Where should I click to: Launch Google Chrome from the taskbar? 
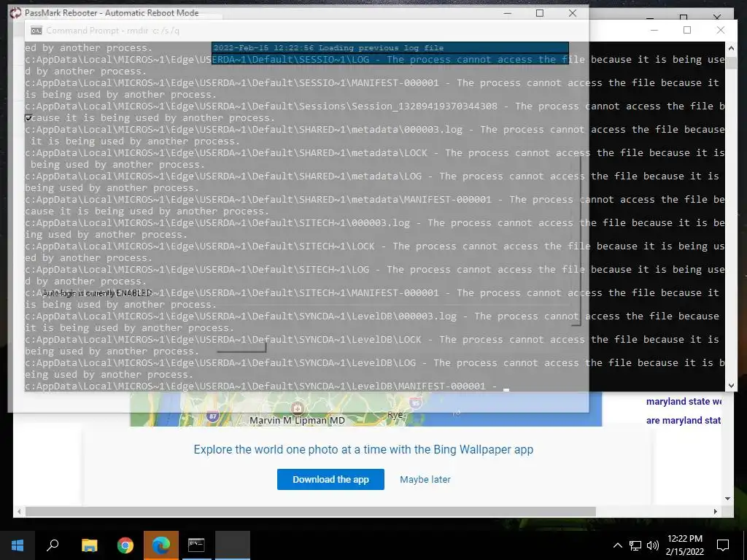[125, 545]
